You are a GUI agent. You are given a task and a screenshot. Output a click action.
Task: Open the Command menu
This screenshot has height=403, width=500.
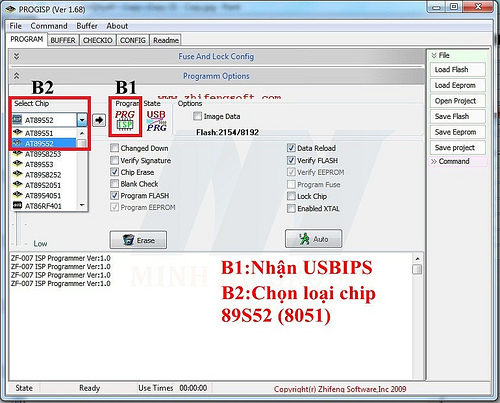click(49, 26)
